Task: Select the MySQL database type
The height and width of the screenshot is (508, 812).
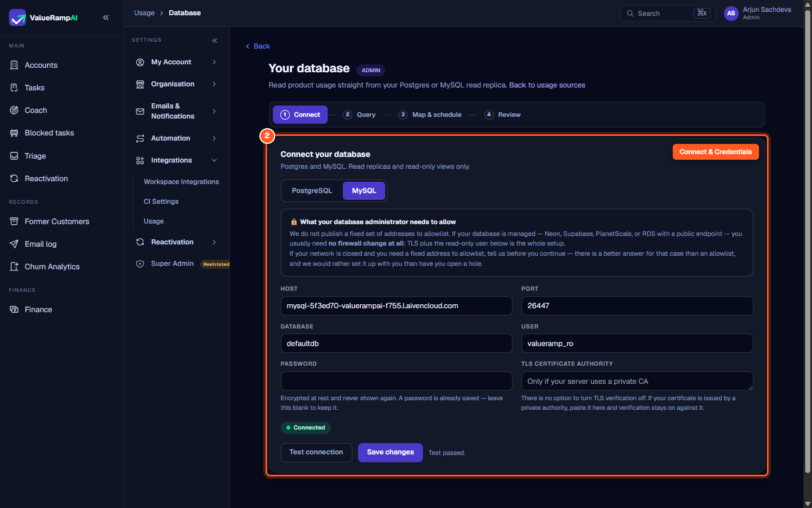Action: pos(364,191)
